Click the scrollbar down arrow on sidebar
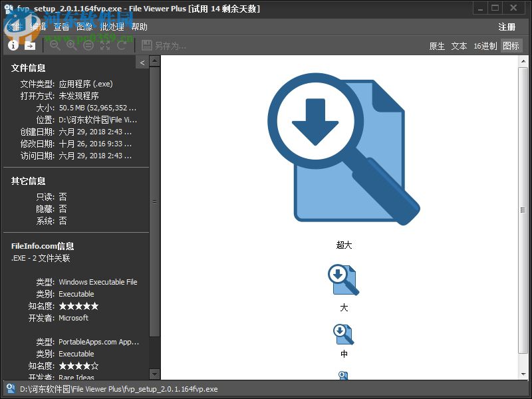This screenshot has width=532, height=399. coord(154,374)
